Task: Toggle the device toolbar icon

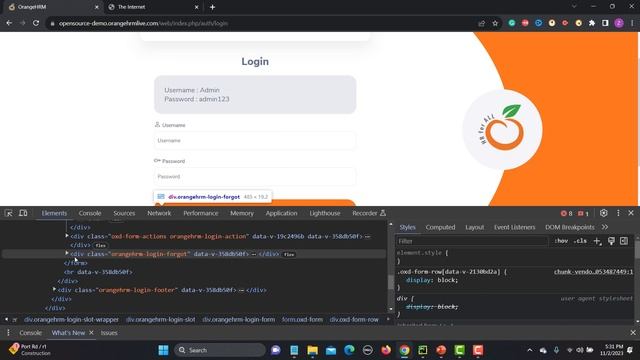Action: pyautogui.click(x=23, y=213)
